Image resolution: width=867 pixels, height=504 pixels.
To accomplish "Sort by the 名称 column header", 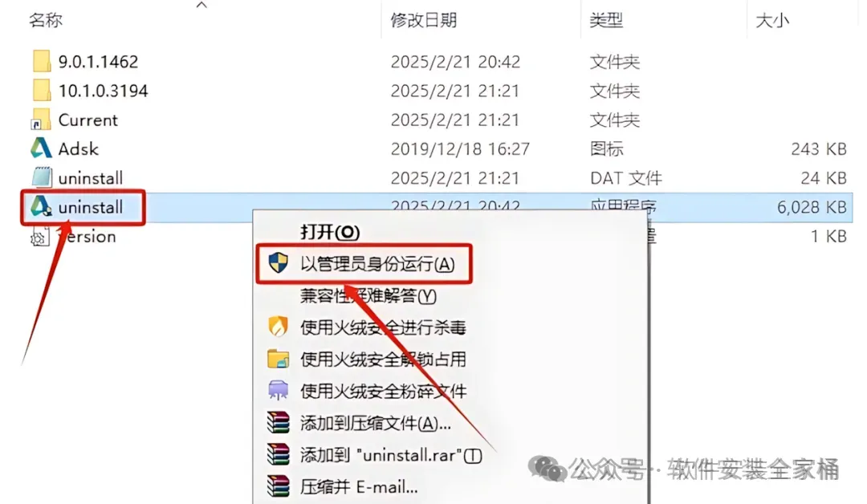I will tap(46, 20).
